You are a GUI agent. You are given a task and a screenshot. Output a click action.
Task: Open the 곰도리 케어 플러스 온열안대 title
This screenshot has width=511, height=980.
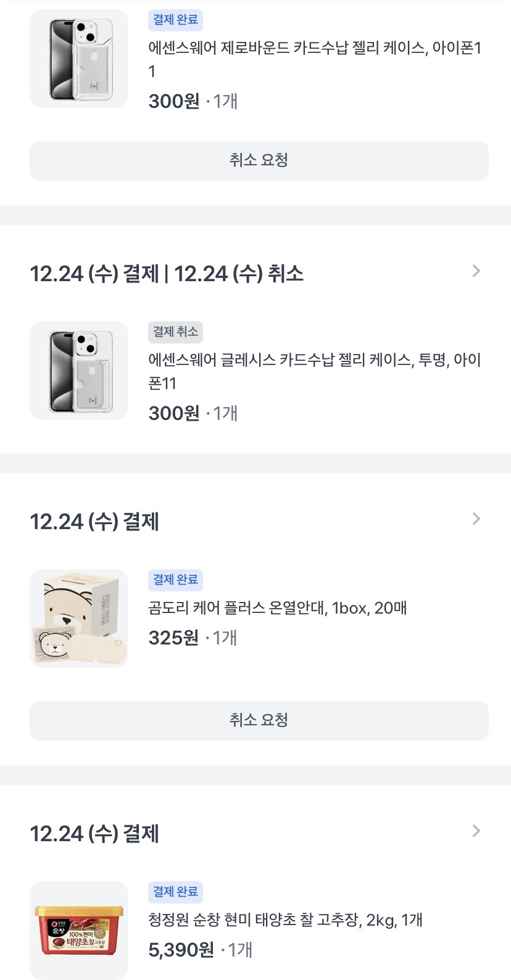point(277,608)
